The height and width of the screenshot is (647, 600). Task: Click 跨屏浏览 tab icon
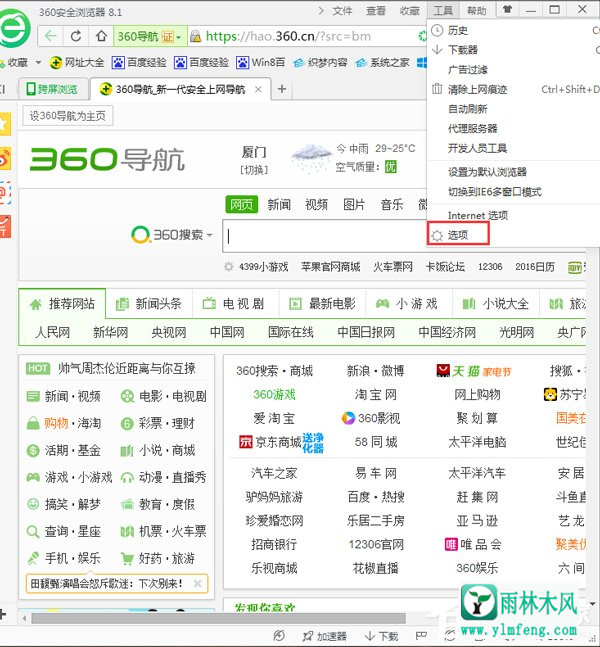[x=31, y=89]
